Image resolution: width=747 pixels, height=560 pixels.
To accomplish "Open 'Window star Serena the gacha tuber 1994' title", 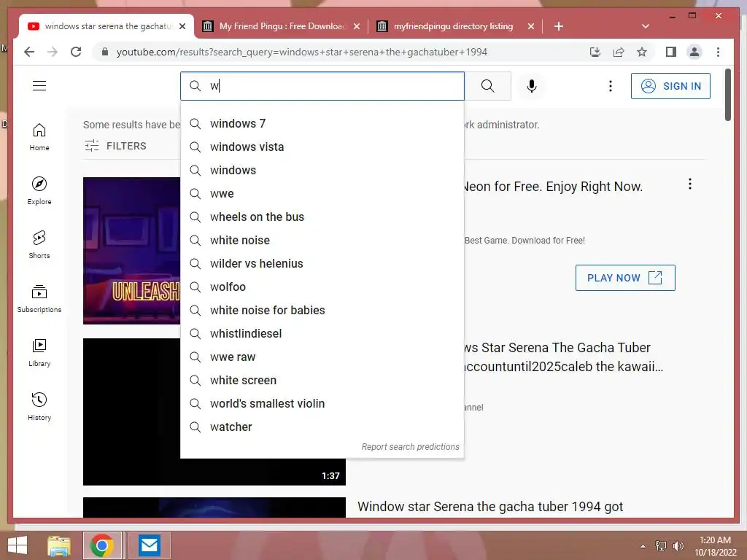I will coord(490,506).
